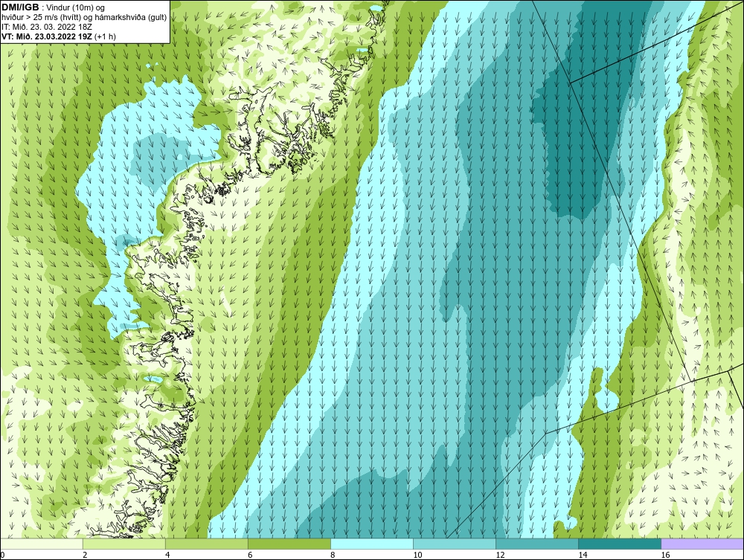Click the 0–2 m/s pale legend color
Viewport: 744px width, 560px height.
pos(41,544)
